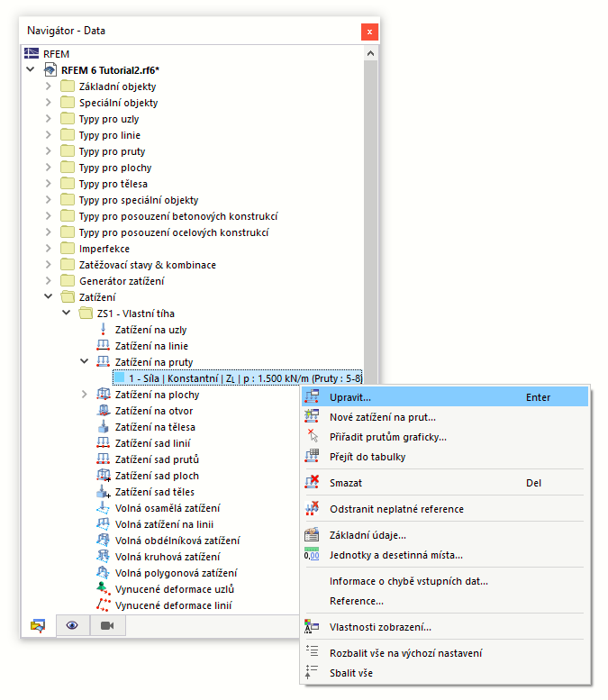Choose Rozbalit vše na výchozí nastavení
The image size is (608, 700).
tap(446, 652)
